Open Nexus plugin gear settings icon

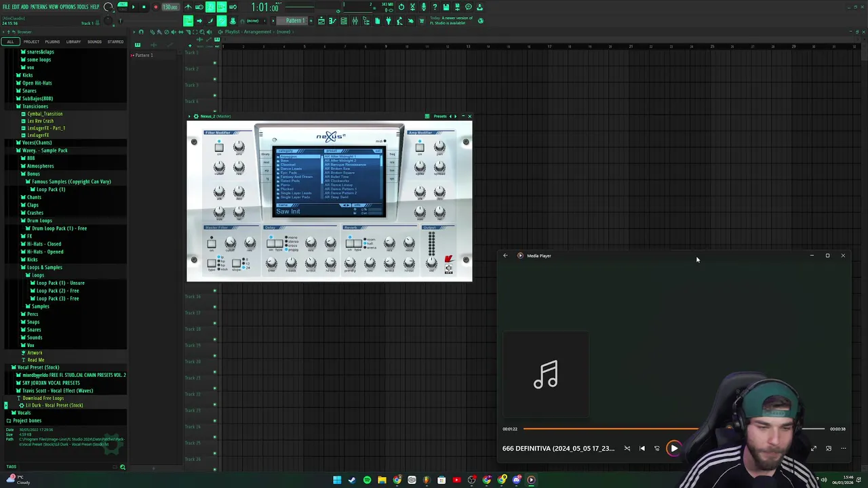coord(196,116)
